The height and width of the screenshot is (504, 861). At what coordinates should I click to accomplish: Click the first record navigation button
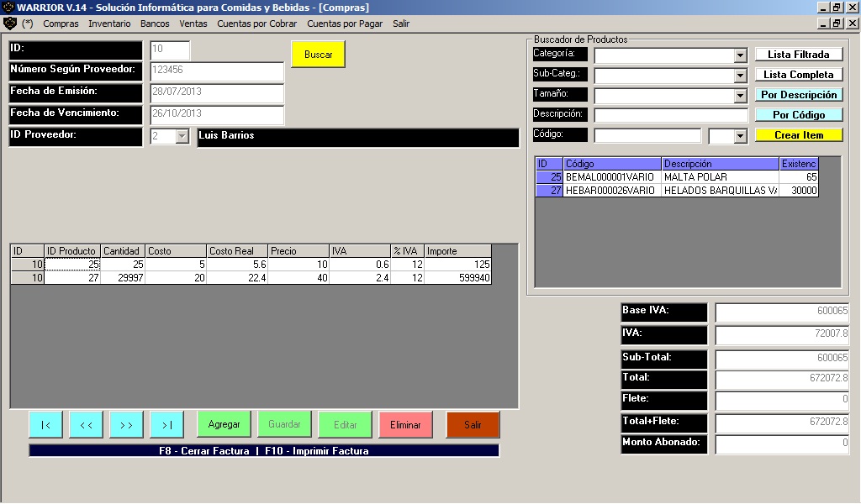point(45,425)
